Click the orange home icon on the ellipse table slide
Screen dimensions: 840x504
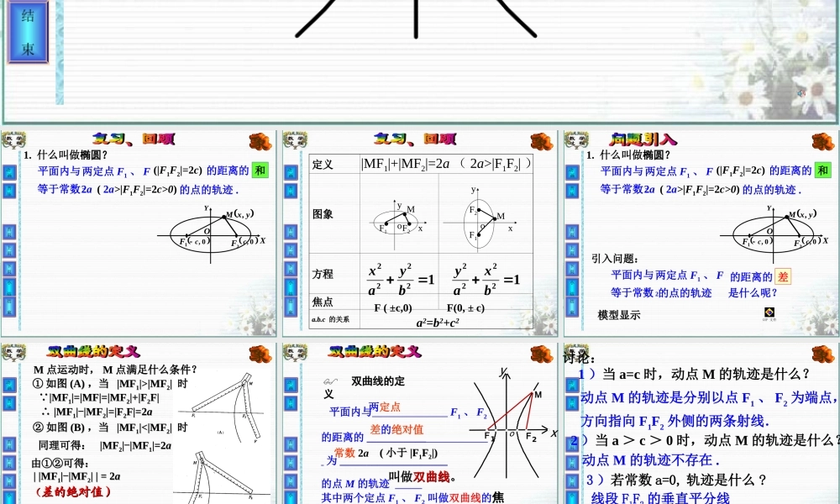(x=541, y=141)
